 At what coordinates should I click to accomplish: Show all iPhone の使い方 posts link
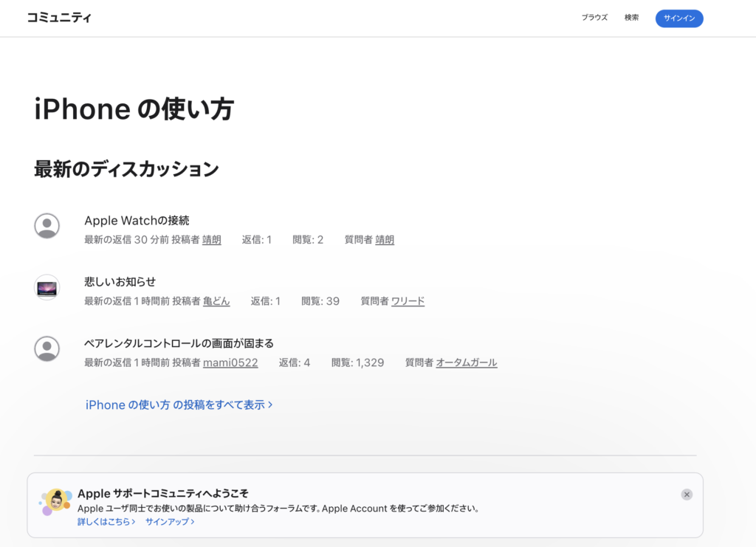tap(179, 405)
